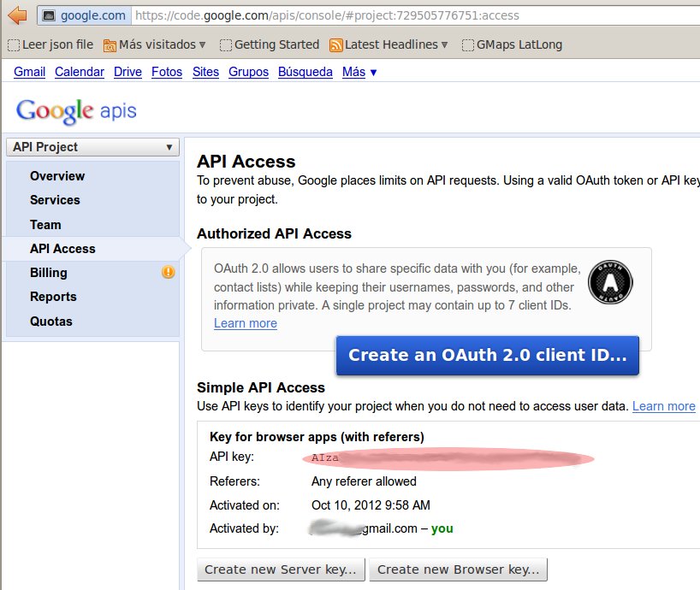This screenshot has height=590, width=700.
Task: Click Learn more under OAuth 2.0 description
Action: point(246,323)
